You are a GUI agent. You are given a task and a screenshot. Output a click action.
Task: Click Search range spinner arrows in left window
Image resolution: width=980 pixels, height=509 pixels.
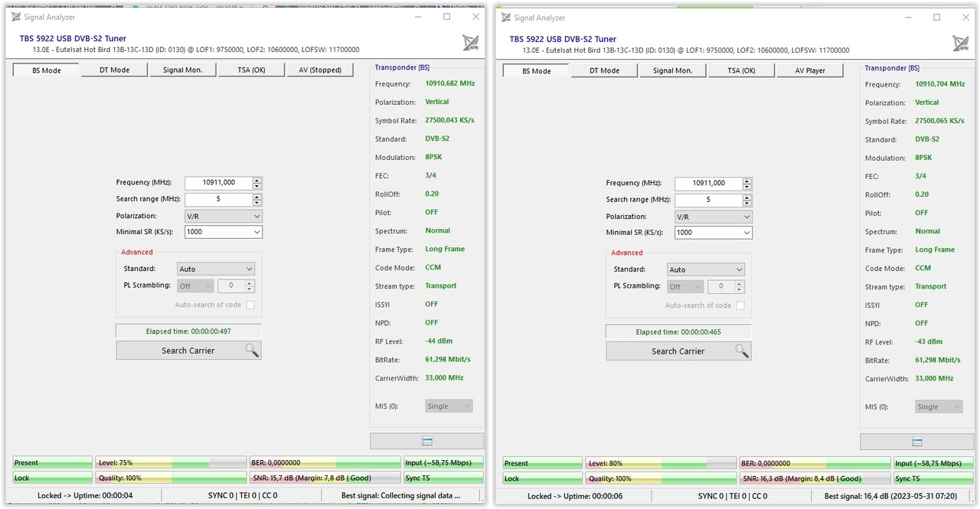click(257, 199)
